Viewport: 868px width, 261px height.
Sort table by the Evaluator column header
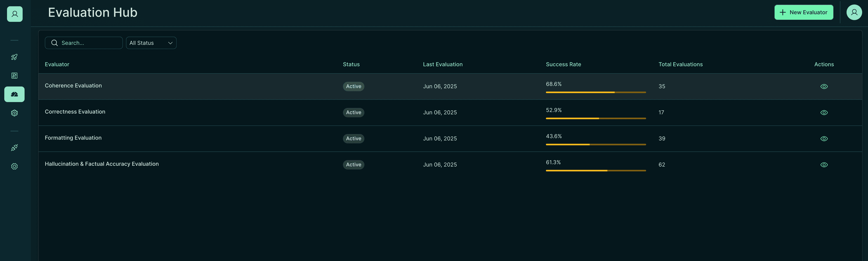pyautogui.click(x=57, y=64)
